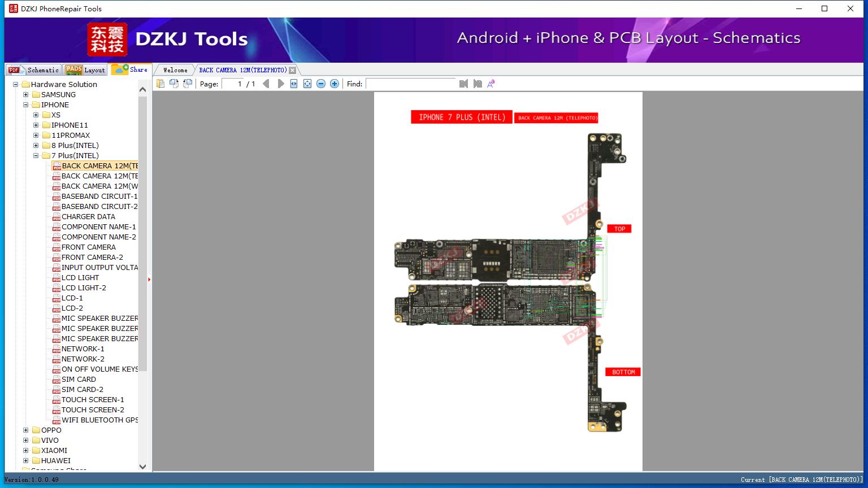868x488 pixels.
Task: Expand the IPHONE11 folder
Action: pyautogui.click(x=36, y=125)
